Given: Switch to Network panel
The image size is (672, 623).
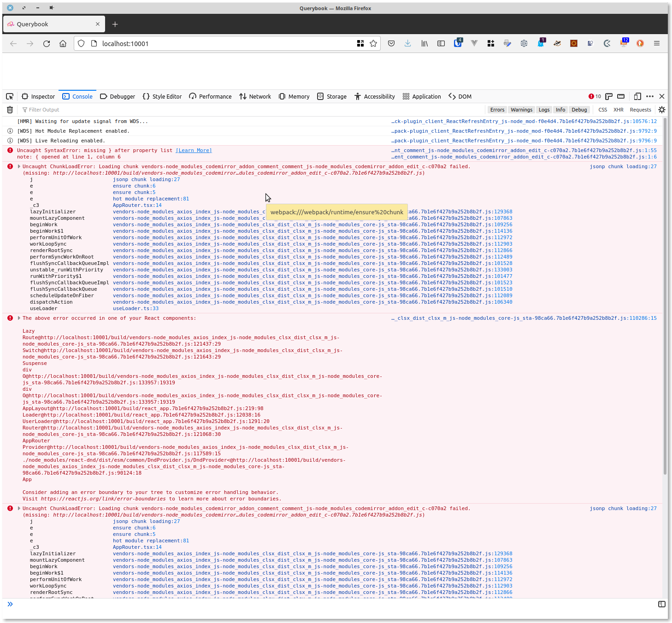Looking at the screenshot, I should coord(255,96).
